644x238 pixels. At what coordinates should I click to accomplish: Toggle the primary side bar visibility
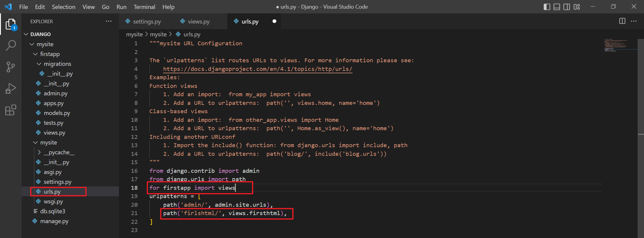[547, 7]
